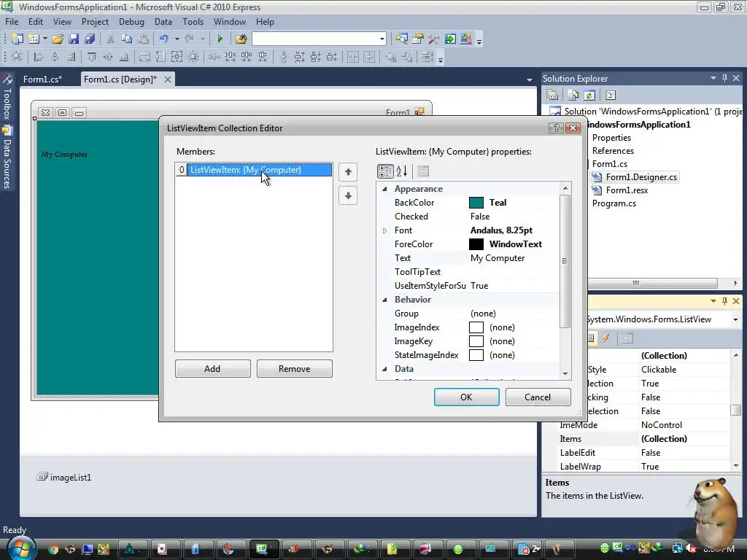
Task: Collapse the Appearance category
Action: coord(385,189)
